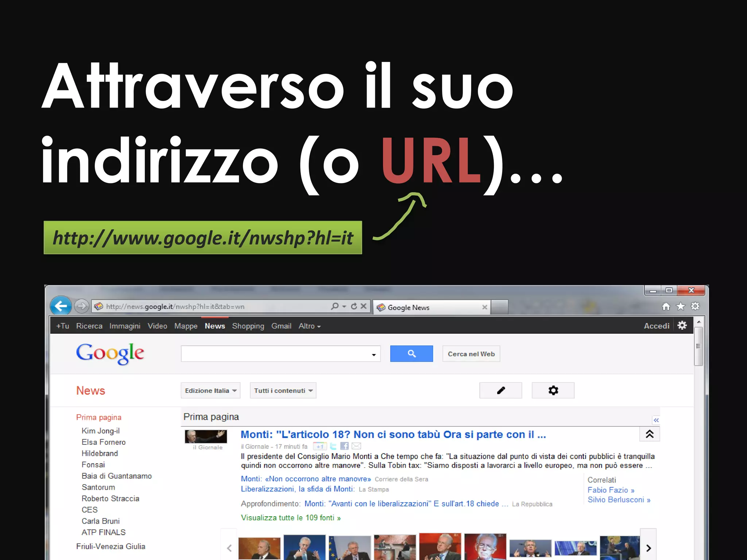Image resolution: width=747 pixels, height=560 pixels.
Task: Select Friuli-Venezia Giulia section
Action: click(111, 547)
